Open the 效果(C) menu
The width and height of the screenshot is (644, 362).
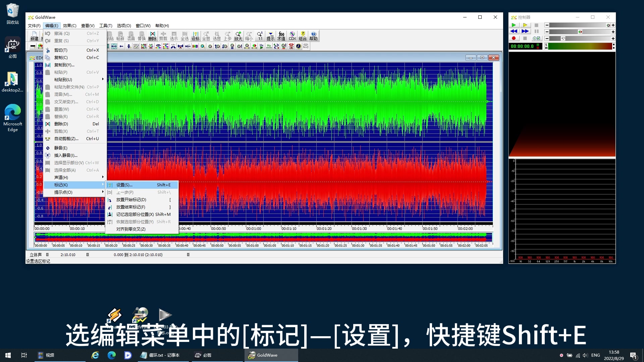(69, 25)
